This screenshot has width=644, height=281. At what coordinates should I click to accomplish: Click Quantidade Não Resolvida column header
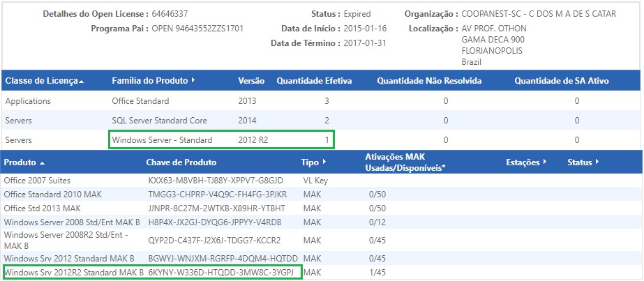tap(429, 81)
